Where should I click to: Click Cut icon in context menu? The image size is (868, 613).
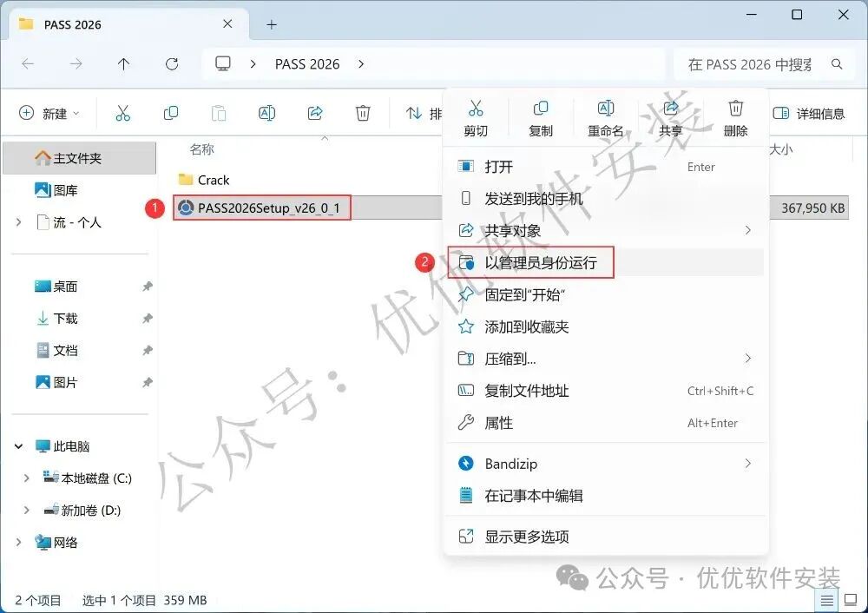coord(476,108)
